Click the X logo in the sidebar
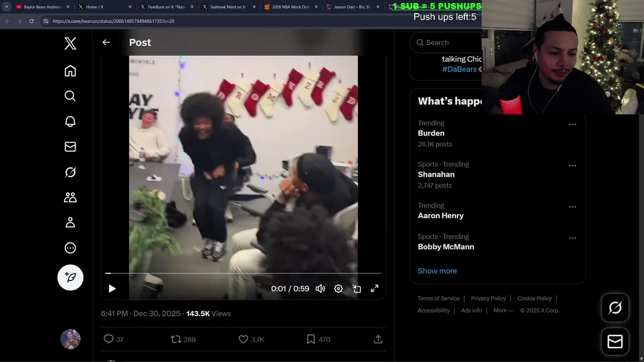644x362 pixels. point(70,43)
